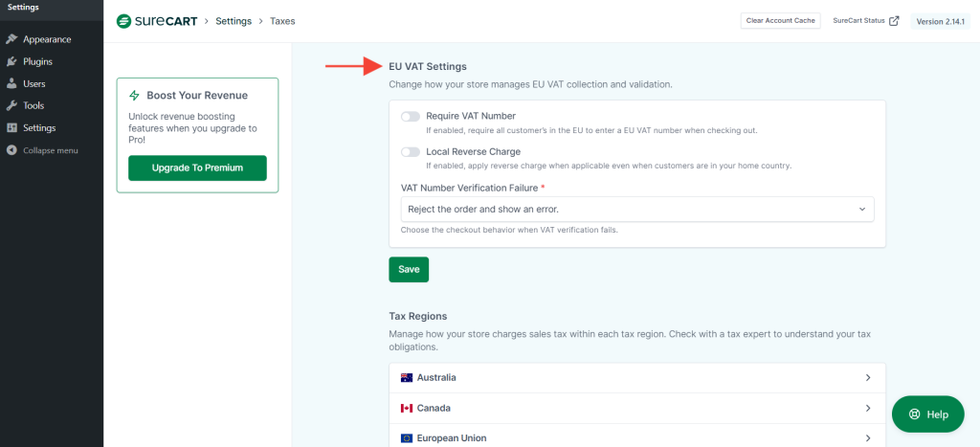
Task: Click the Australia flag icon
Action: click(x=407, y=378)
